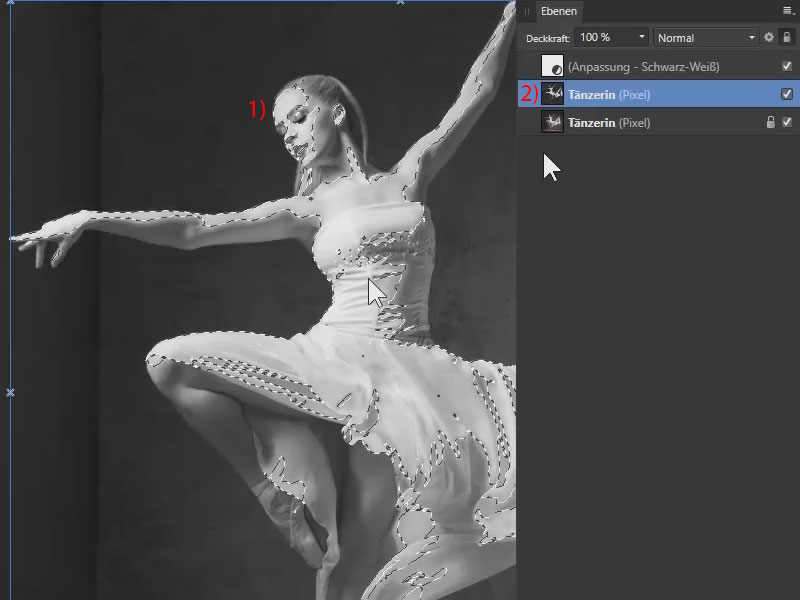
Task: Select the (Anpassung - Schwarz-Weiß) layer name
Action: 644,67
